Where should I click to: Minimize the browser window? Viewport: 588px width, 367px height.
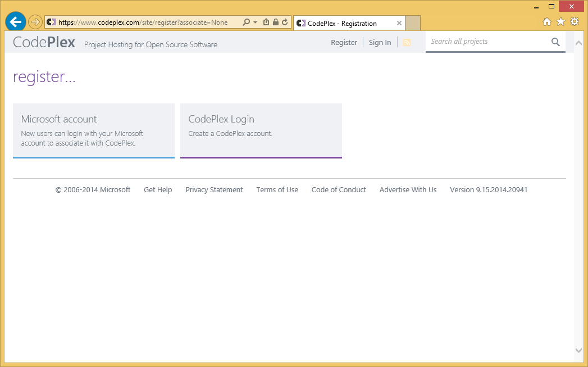536,7
